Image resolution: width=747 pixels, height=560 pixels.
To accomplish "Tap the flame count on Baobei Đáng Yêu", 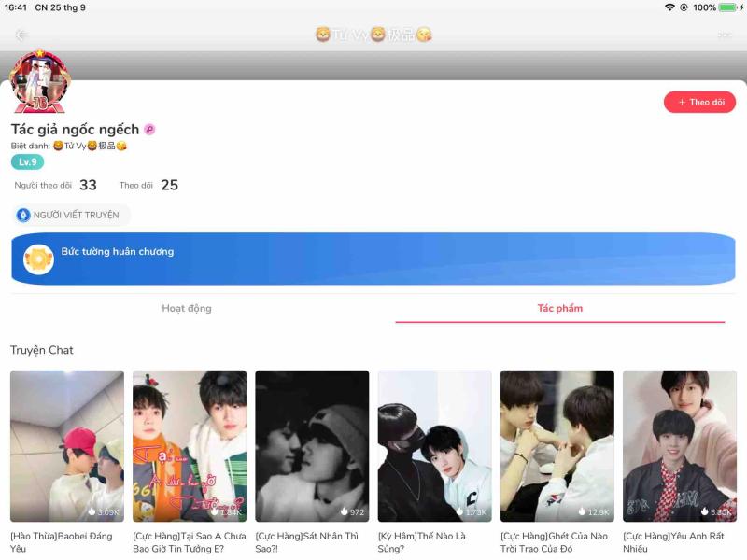I will pos(104,511).
